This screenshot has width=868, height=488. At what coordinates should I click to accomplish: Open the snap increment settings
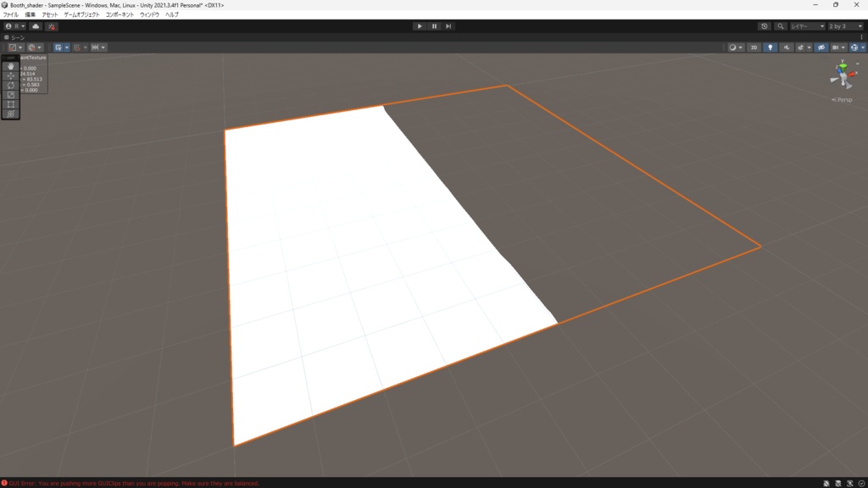95,47
